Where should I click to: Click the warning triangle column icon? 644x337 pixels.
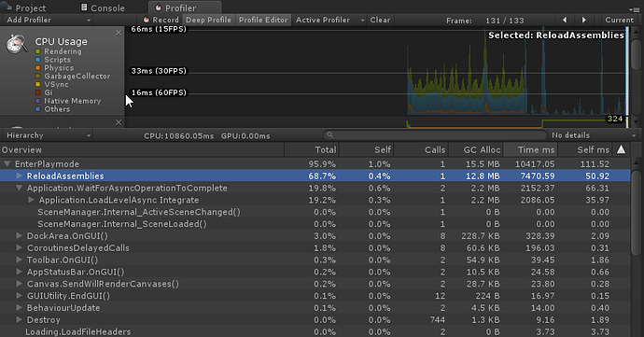621,149
